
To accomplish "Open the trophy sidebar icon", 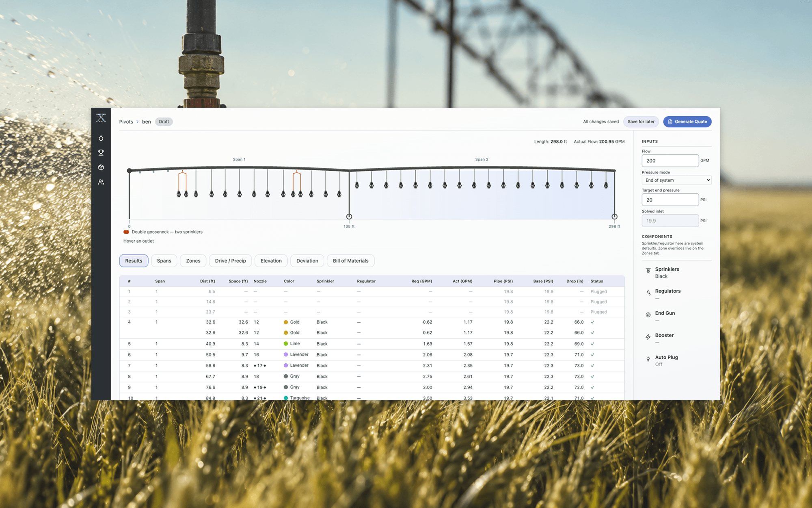I will [x=101, y=153].
